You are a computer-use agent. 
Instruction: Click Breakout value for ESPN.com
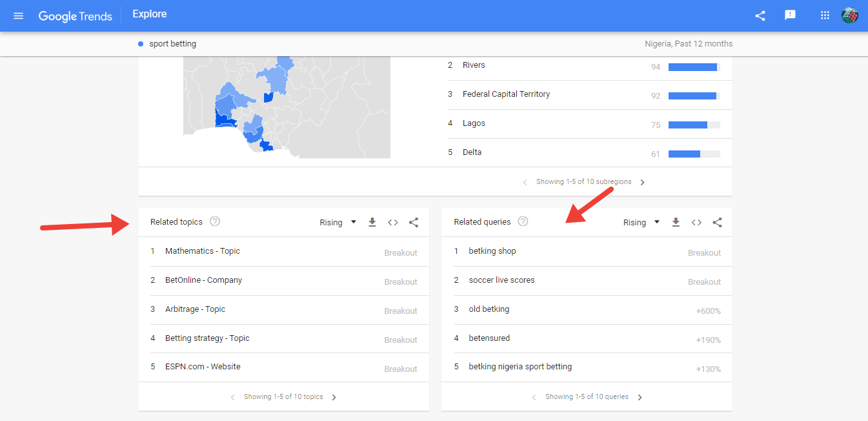[x=401, y=369]
